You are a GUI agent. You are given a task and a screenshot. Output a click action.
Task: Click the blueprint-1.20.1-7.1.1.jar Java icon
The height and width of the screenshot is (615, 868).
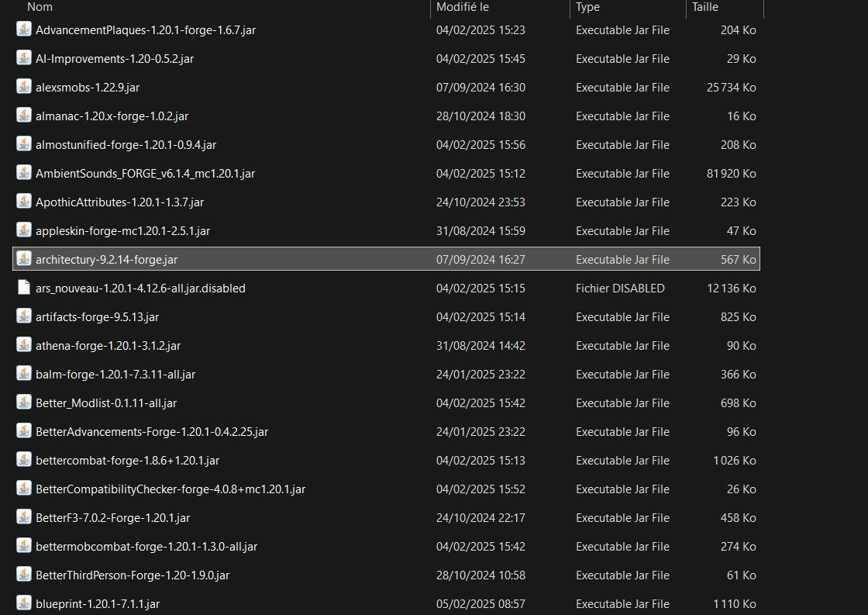[24, 603]
